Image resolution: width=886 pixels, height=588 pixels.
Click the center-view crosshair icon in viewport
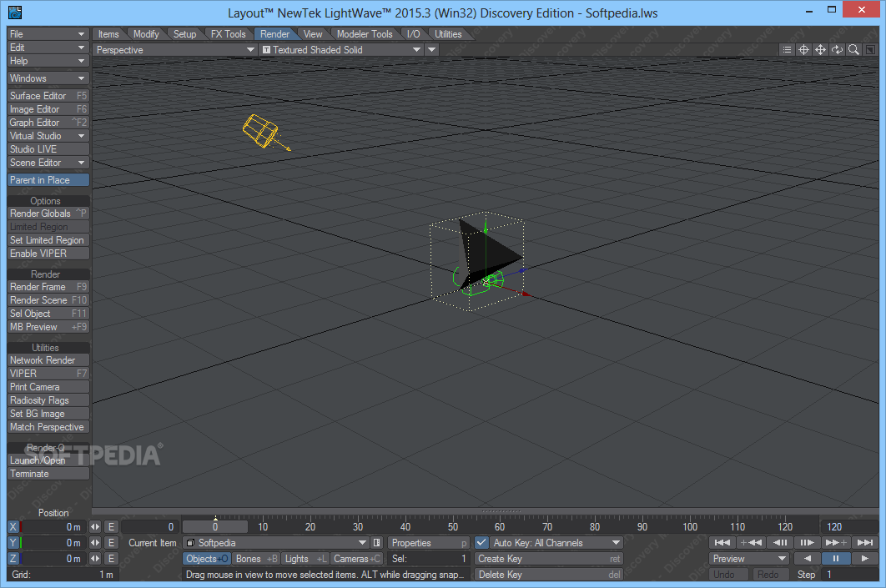click(803, 50)
